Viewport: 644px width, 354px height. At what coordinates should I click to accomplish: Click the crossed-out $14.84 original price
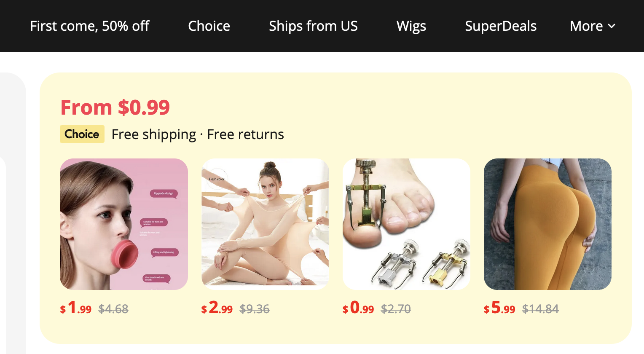pos(540,309)
